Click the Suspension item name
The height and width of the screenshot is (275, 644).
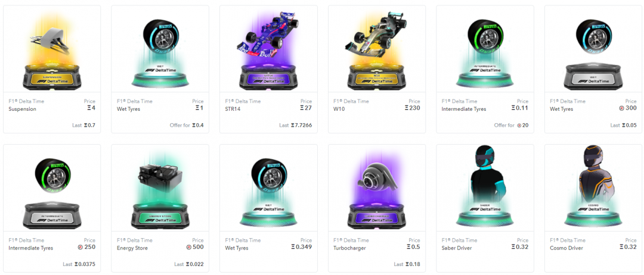point(22,109)
